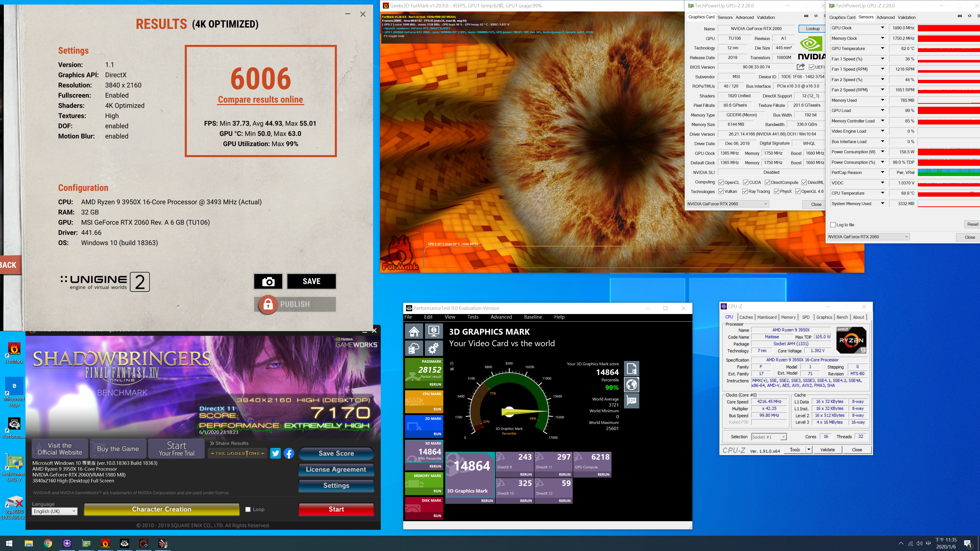Share FFXIV score on Twitter
980x551 pixels.
click(275, 453)
